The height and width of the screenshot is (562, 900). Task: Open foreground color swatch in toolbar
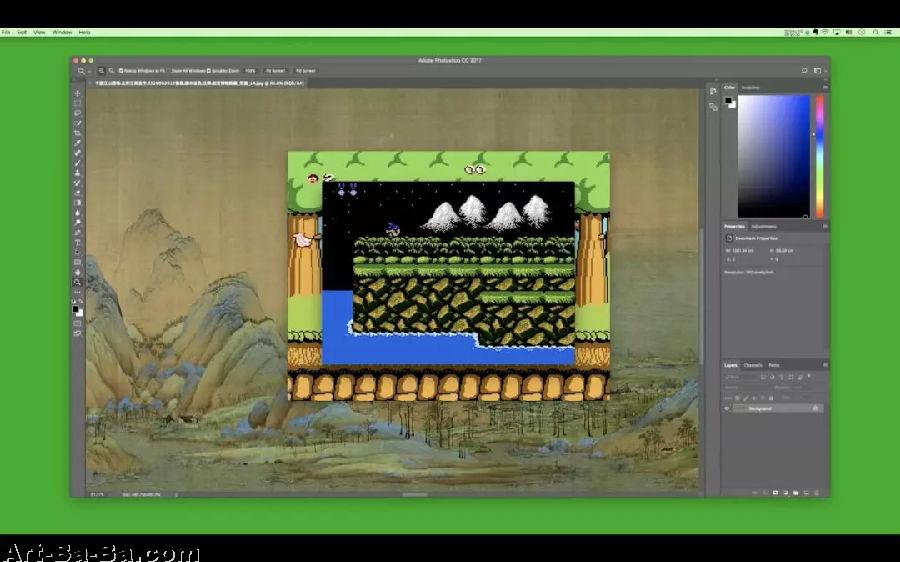click(75, 309)
